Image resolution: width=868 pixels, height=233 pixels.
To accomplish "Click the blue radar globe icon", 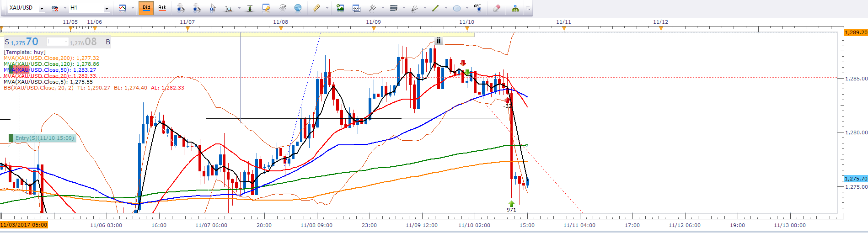I will [298, 8].
